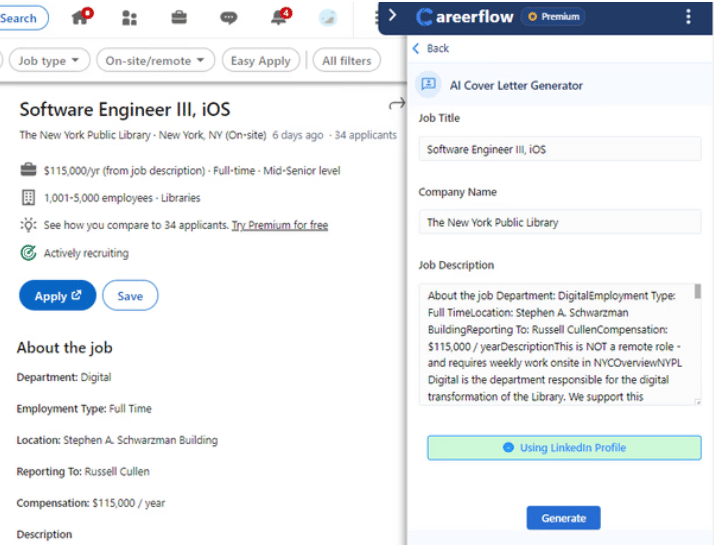This screenshot has height=554, width=714.
Task: Click the salary briefcase icon
Action: pos(28,170)
